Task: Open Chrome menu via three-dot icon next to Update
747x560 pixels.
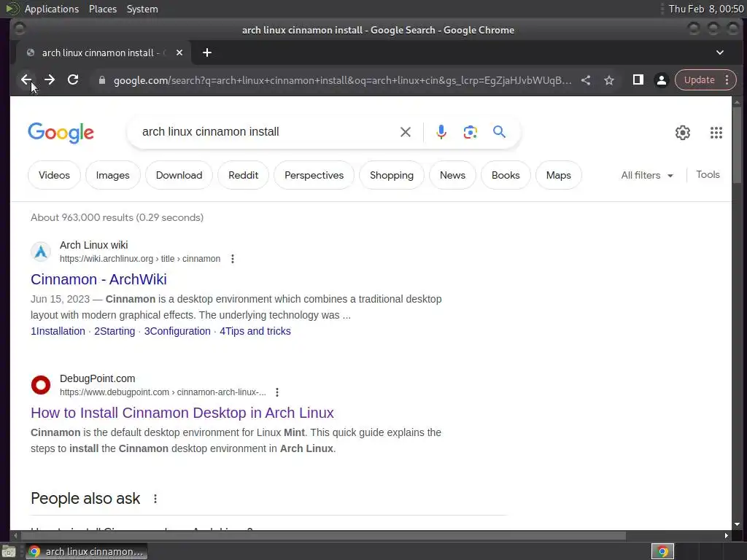Action: pos(727,79)
